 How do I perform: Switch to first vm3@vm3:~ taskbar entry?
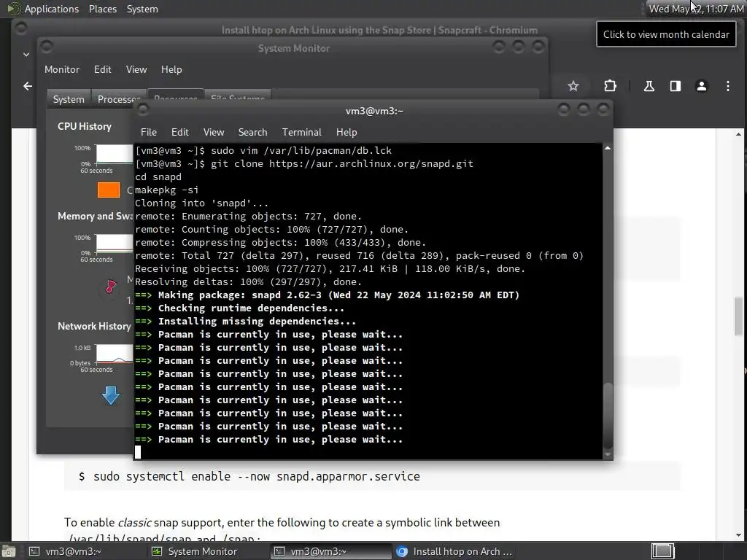click(x=86, y=551)
